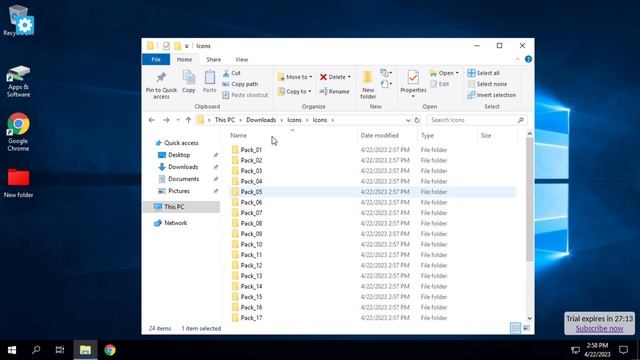Click the Paste icon in ribbon
Screen dimensions: 640x360
coord(209,81)
